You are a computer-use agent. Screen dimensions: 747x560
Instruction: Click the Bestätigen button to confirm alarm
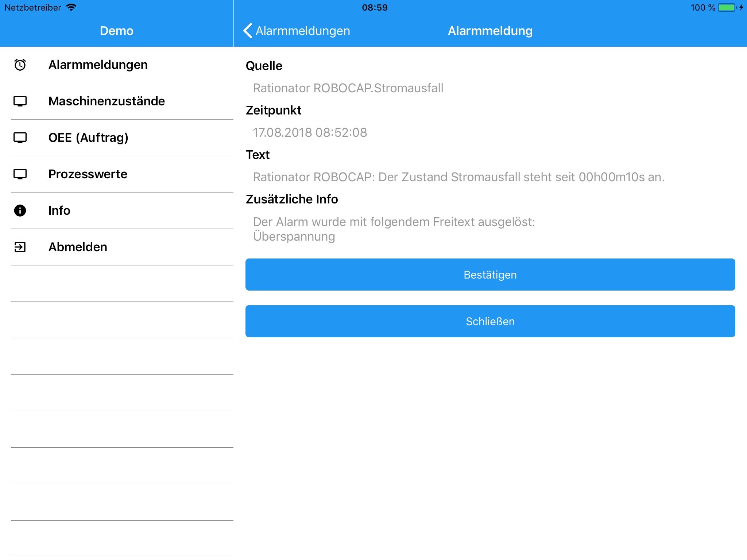(490, 274)
